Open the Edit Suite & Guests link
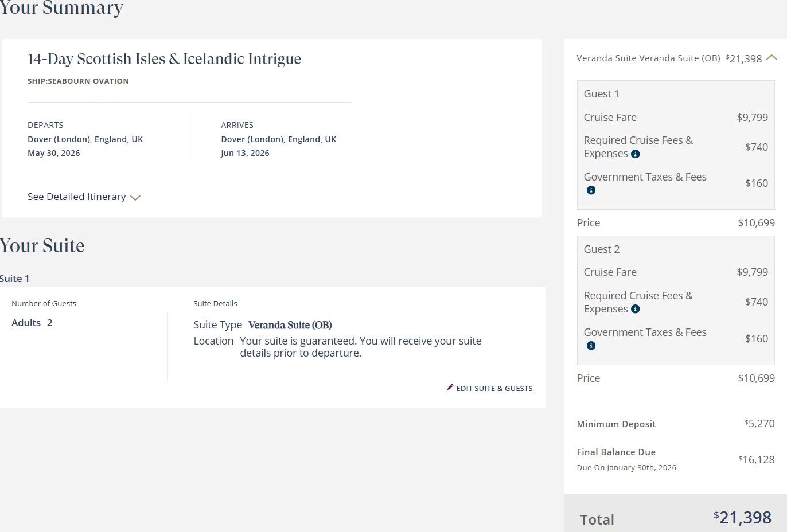Viewport: 787px width, 532px height. (494, 388)
